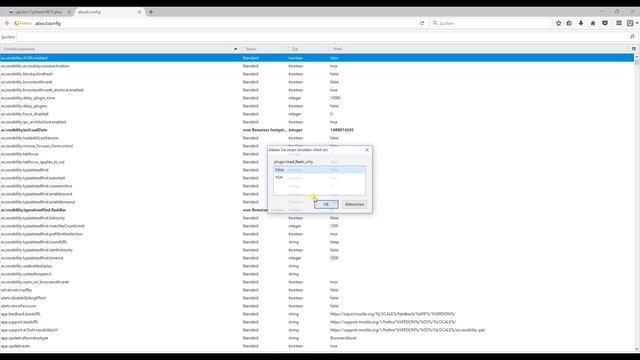Click the vertical scrollbar down arrow
640x360 pixels.
(x=637, y=349)
